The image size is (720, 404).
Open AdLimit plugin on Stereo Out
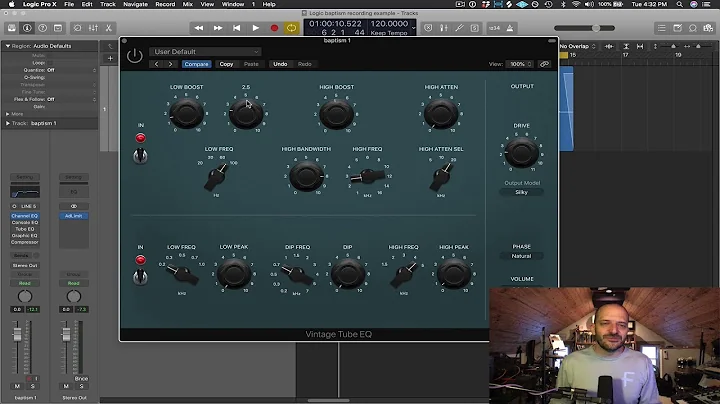[x=73, y=216]
